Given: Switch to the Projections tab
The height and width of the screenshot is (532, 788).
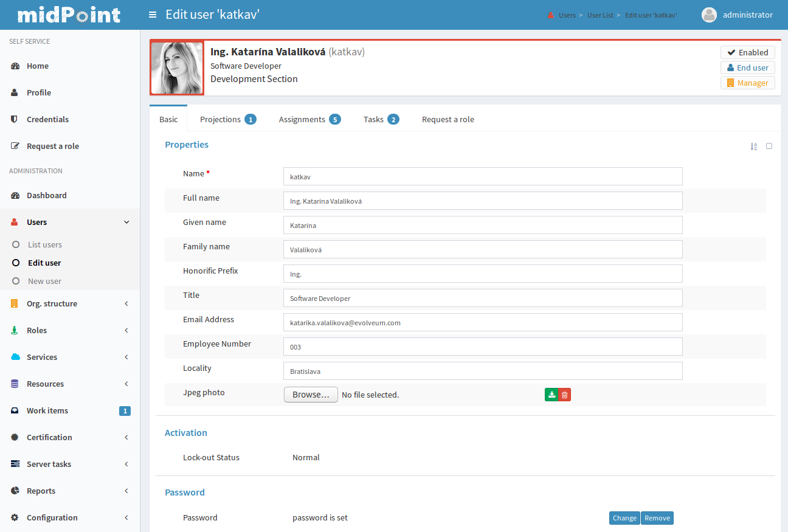Looking at the screenshot, I should [227, 120].
